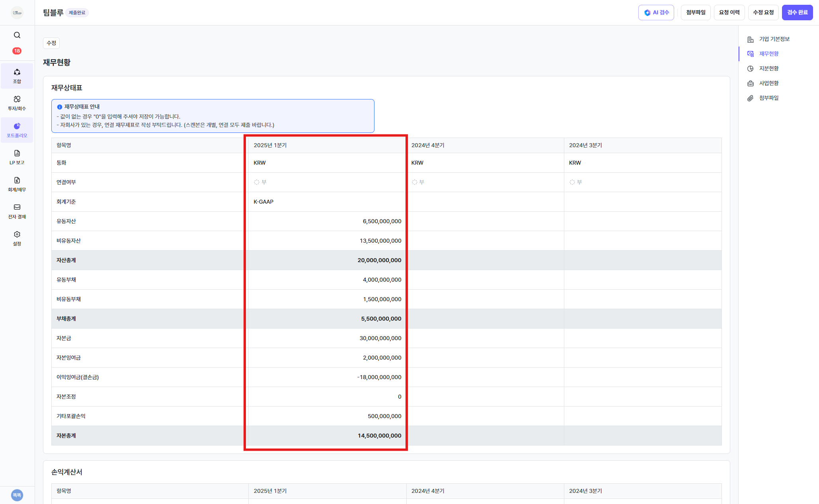Select 연결여부 부 radio for 2024년 3분기
The width and height of the screenshot is (819, 504).
pyautogui.click(x=572, y=182)
